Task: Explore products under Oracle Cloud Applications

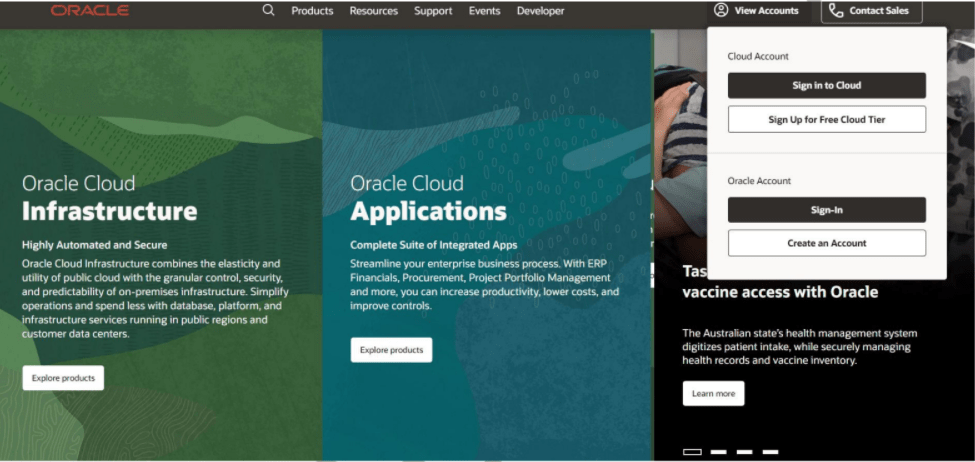Action: click(x=391, y=350)
